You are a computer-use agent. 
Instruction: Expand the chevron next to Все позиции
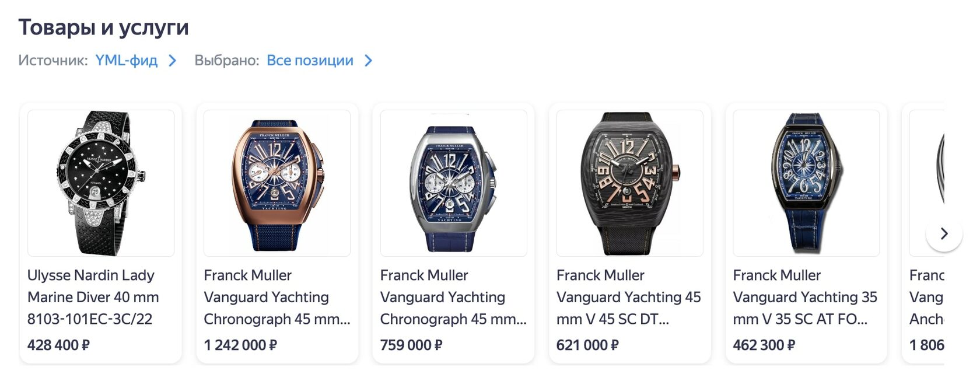pos(368,61)
